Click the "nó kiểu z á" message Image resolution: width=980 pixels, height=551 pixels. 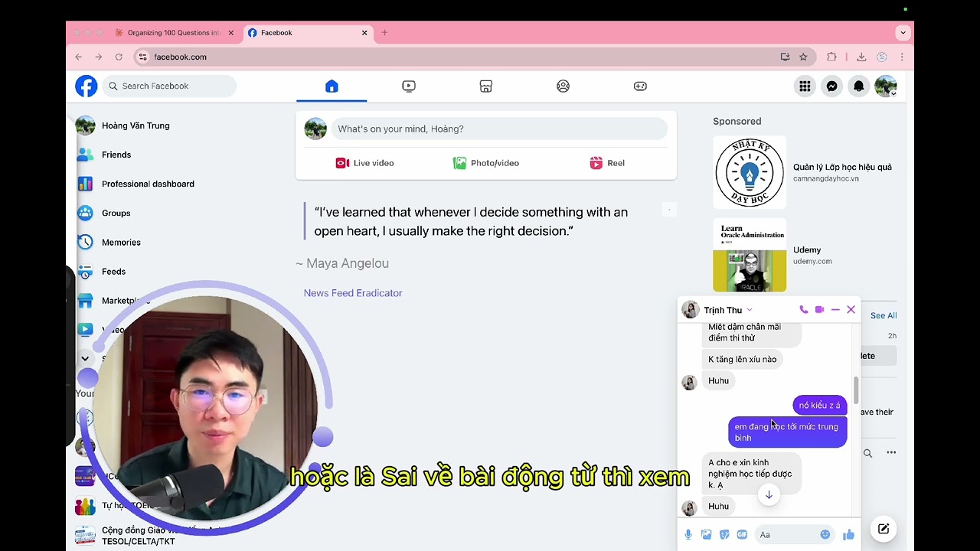point(819,405)
